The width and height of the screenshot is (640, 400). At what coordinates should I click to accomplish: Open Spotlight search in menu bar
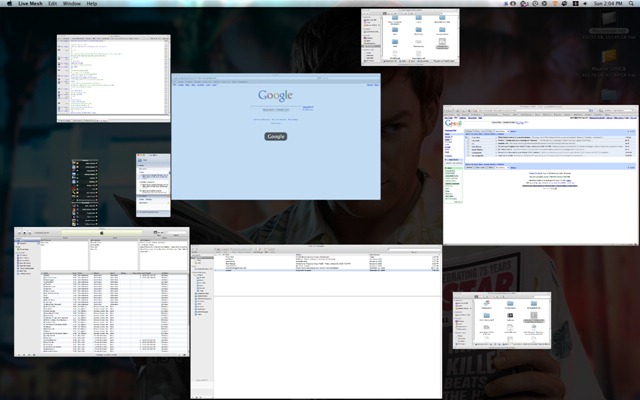click(x=631, y=3)
